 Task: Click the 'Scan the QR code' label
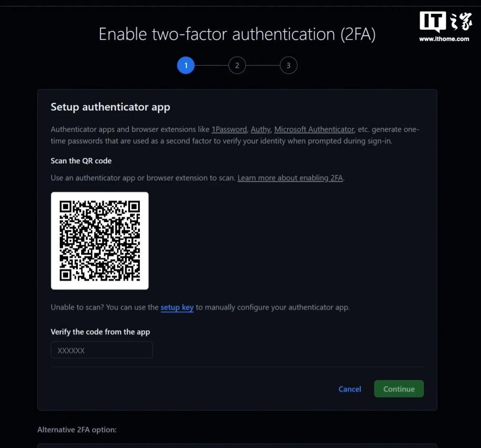(x=81, y=161)
